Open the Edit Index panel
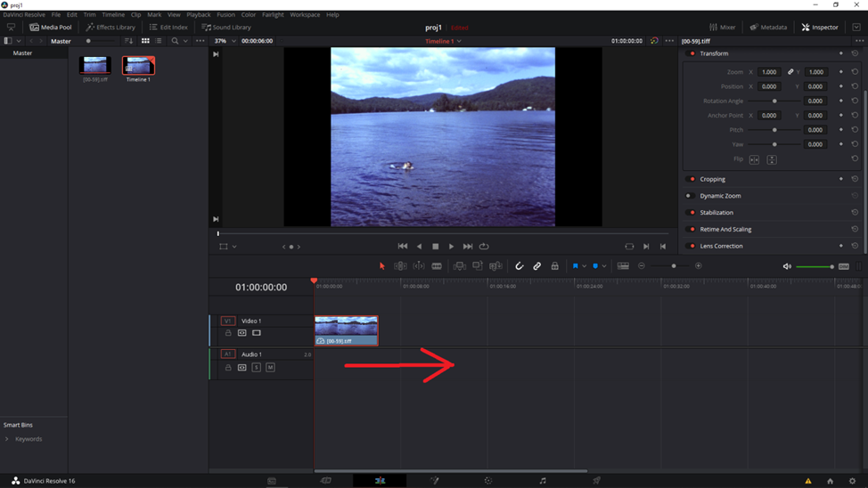 click(x=168, y=27)
